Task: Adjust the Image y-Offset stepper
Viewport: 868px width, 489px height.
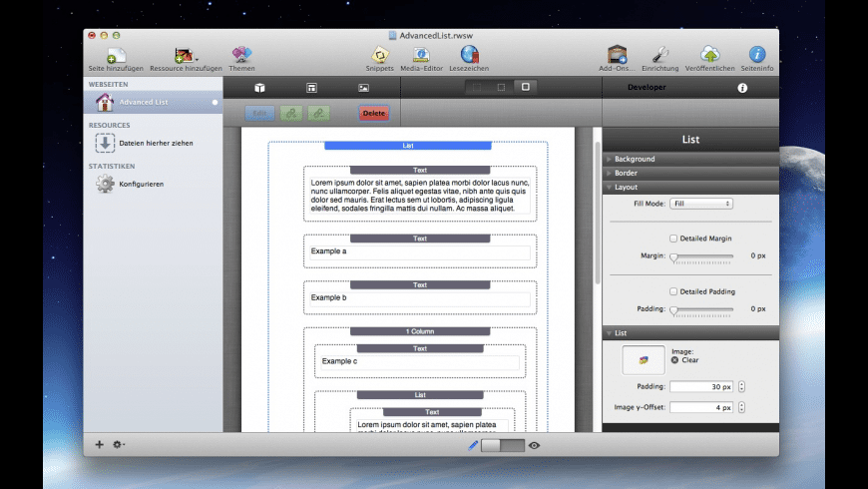Action: 741,407
